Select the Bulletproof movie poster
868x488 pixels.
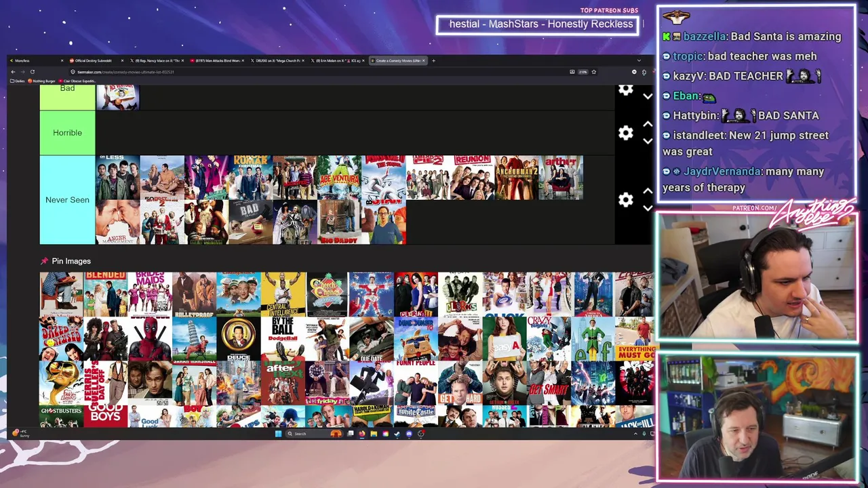click(x=194, y=294)
